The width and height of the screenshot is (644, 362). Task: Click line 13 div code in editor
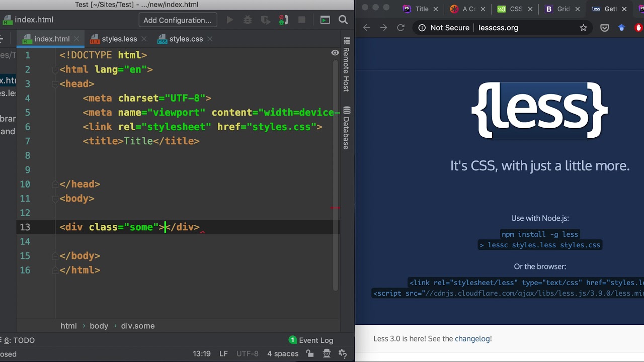(129, 227)
